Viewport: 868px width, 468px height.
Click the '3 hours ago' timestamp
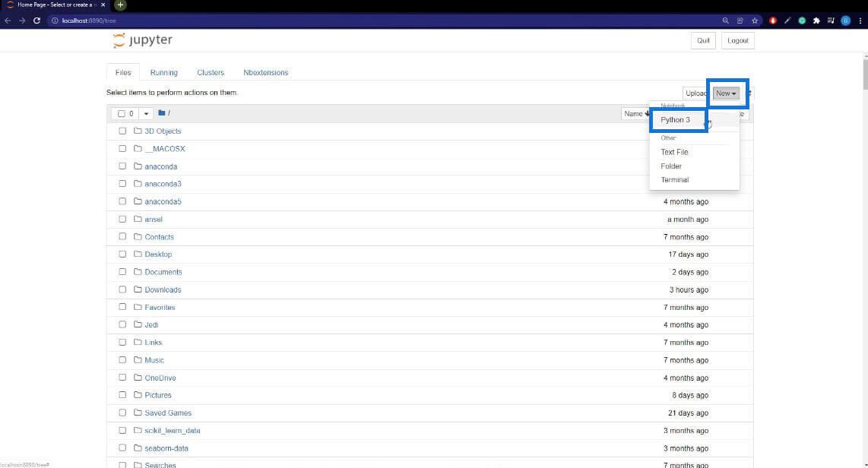tap(689, 289)
